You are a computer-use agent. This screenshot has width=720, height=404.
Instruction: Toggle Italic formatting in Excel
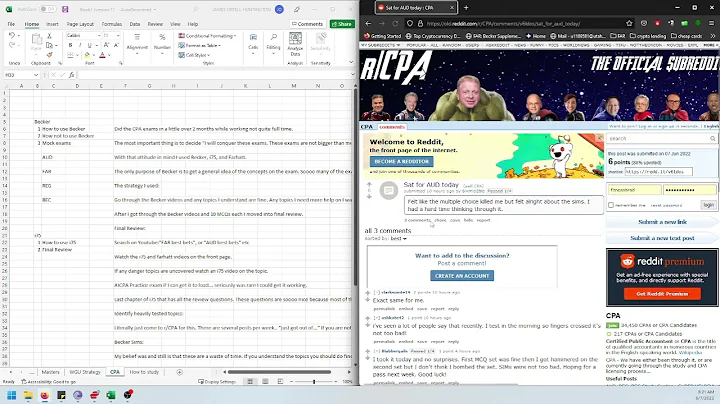[80, 45]
